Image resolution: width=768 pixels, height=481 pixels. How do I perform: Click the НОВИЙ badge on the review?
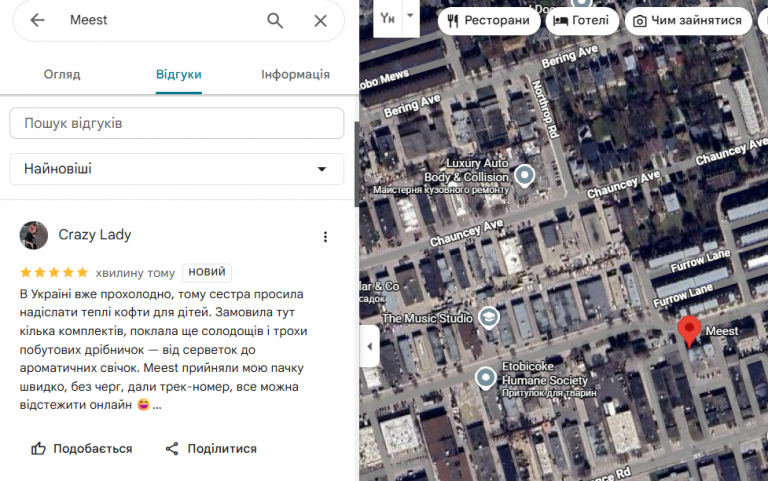click(x=207, y=272)
